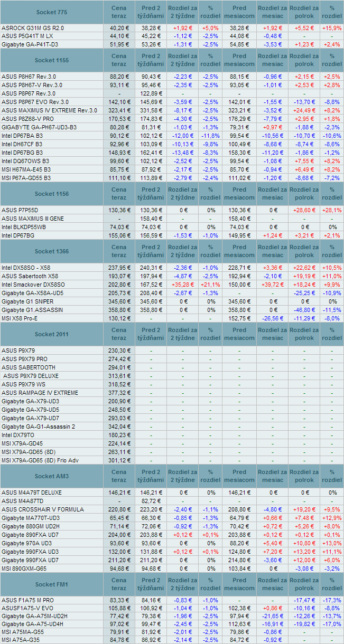The height and width of the screenshot is (644, 344).
Task: Click the +24,49 € half-year difference value
Action: tap(304, 110)
